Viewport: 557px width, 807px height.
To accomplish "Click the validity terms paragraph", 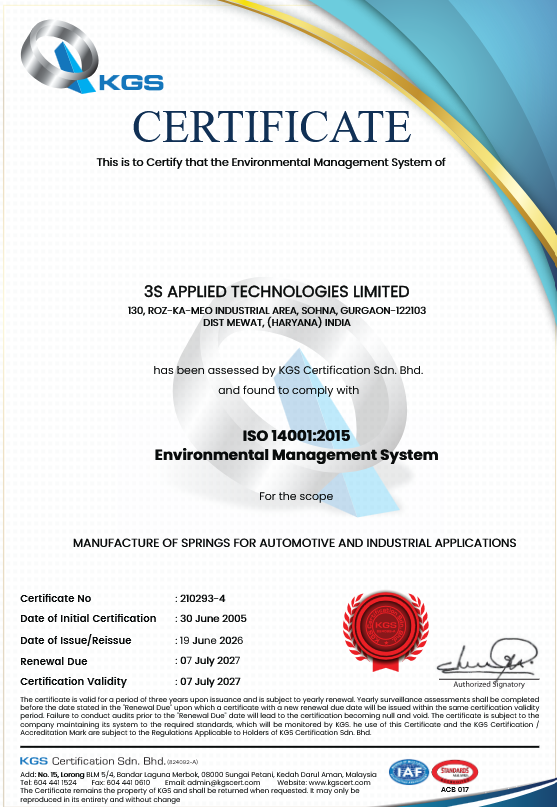I will tap(280, 716).
